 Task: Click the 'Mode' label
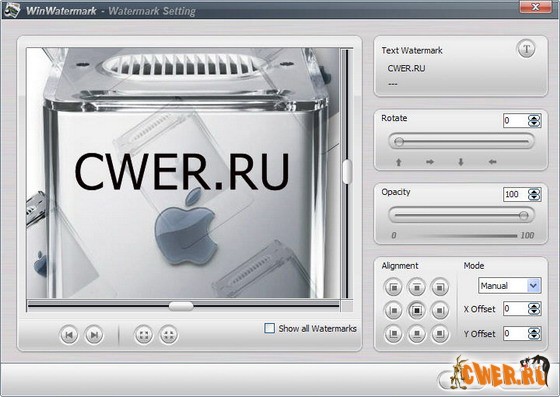pyautogui.click(x=474, y=266)
